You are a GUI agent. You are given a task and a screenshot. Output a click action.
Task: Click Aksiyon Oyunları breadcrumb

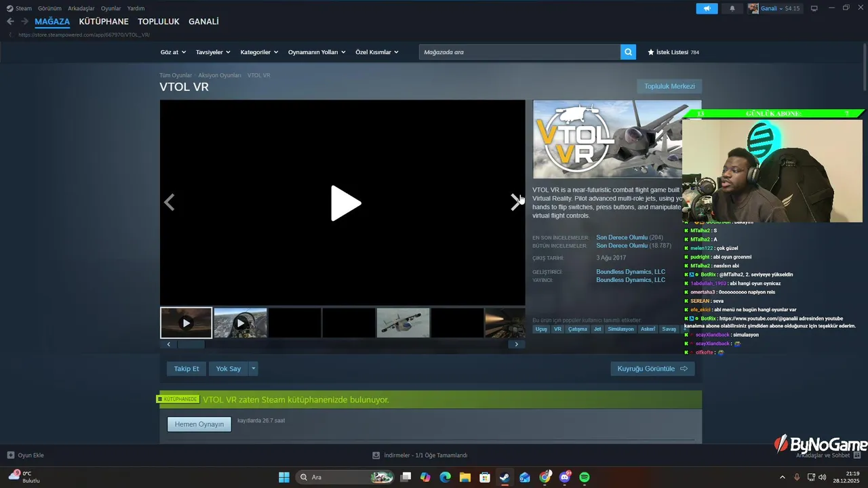click(x=220, y=75)
